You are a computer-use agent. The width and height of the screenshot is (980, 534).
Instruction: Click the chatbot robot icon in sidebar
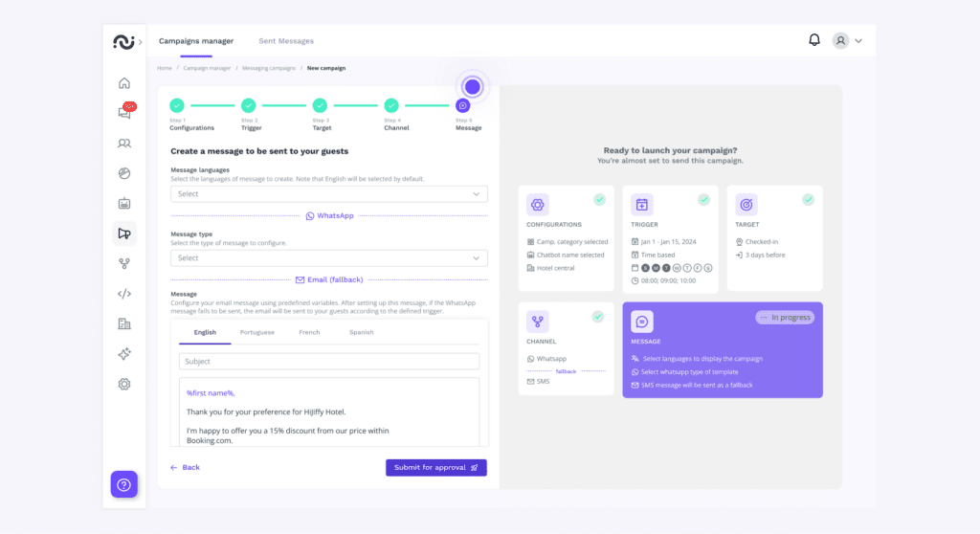(124, 204)
